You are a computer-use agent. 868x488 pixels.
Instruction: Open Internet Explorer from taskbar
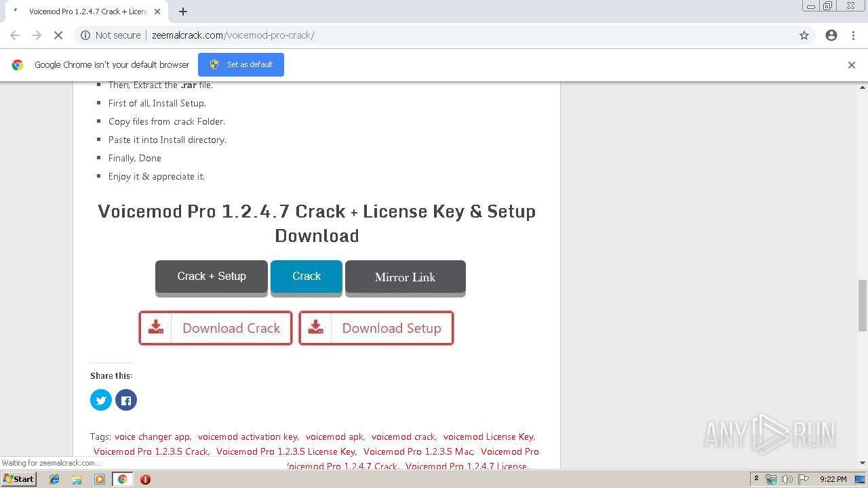54,479
